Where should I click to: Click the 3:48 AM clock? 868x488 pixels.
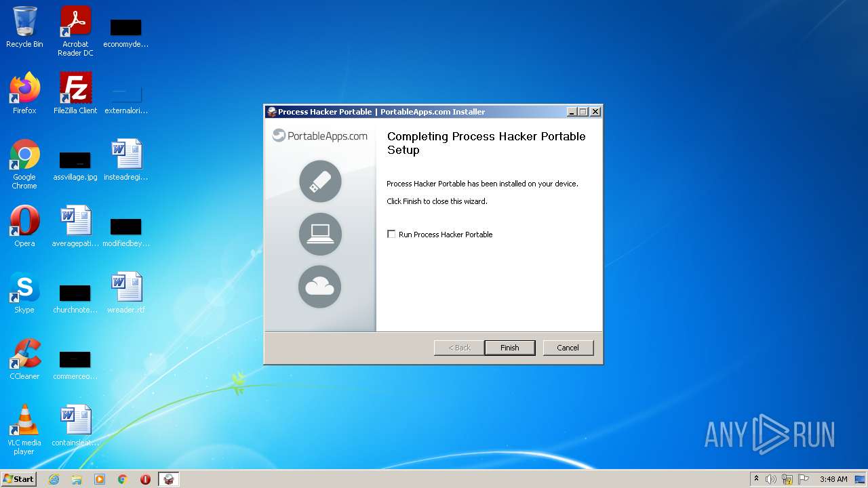pyautogui.click(x=833, y=479)
